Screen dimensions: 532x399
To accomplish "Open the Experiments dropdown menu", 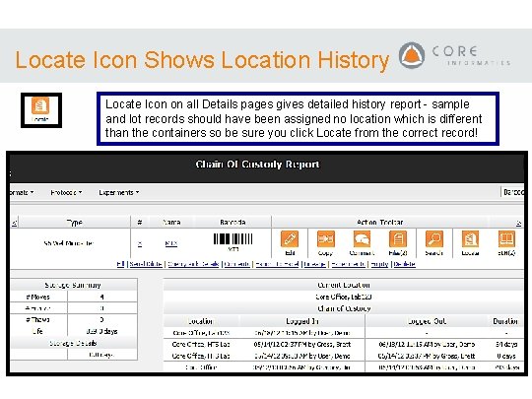I will coord(119,192).
